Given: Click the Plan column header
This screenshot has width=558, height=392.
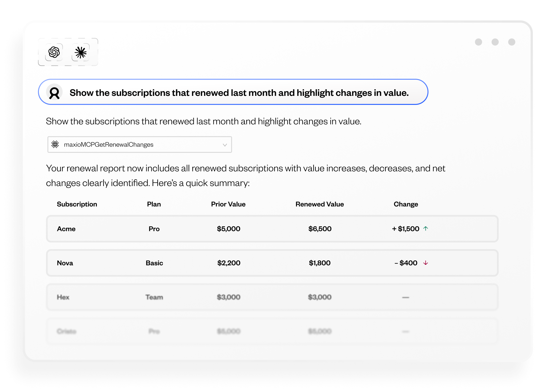Looking at the screenshot, I should coord(154,204).
